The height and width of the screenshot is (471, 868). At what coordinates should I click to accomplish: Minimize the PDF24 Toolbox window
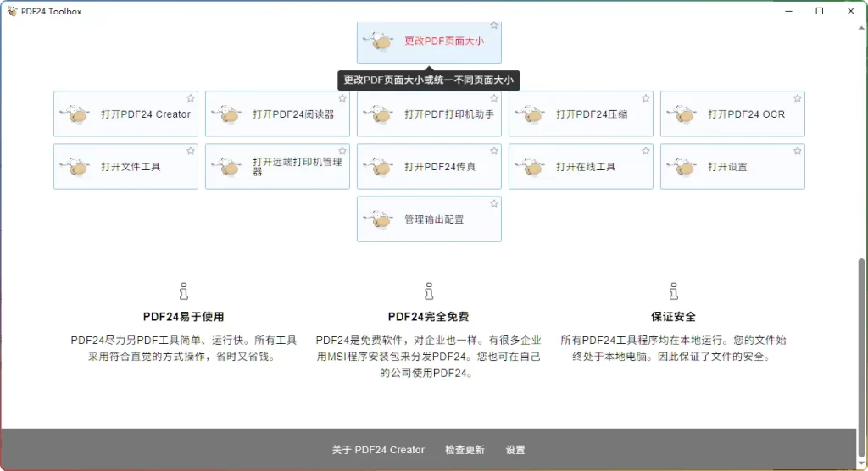(789, 11)
